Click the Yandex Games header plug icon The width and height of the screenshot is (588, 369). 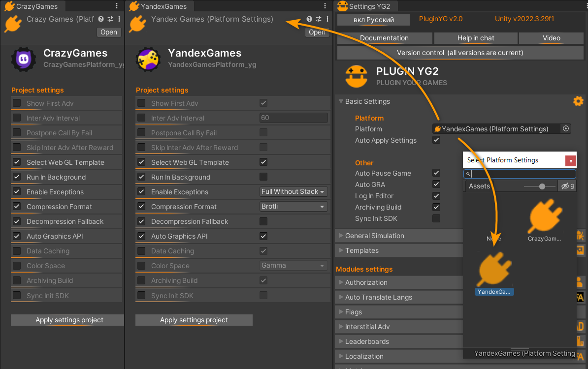click(137, 24)
